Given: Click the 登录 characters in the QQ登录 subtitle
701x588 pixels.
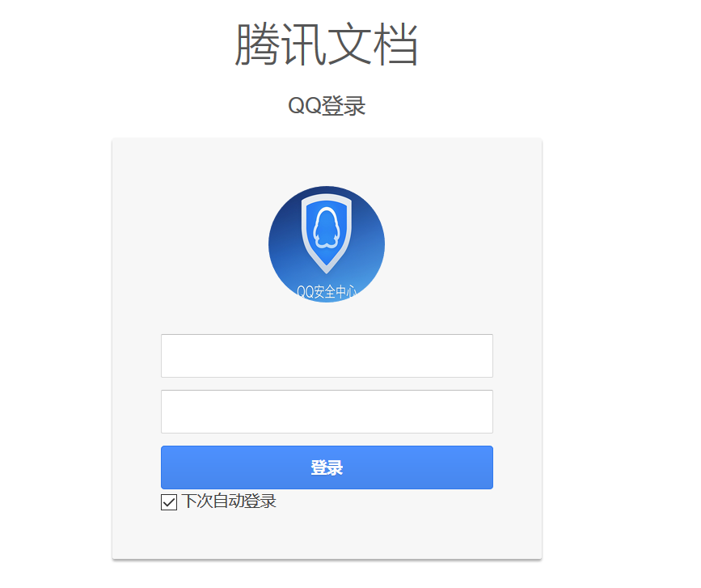Looking at the screenshot, I should pos(344,107).
